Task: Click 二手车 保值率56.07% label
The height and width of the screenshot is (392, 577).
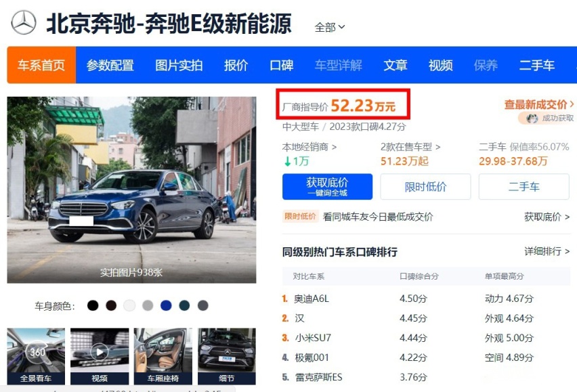Action: coord(523,147)
